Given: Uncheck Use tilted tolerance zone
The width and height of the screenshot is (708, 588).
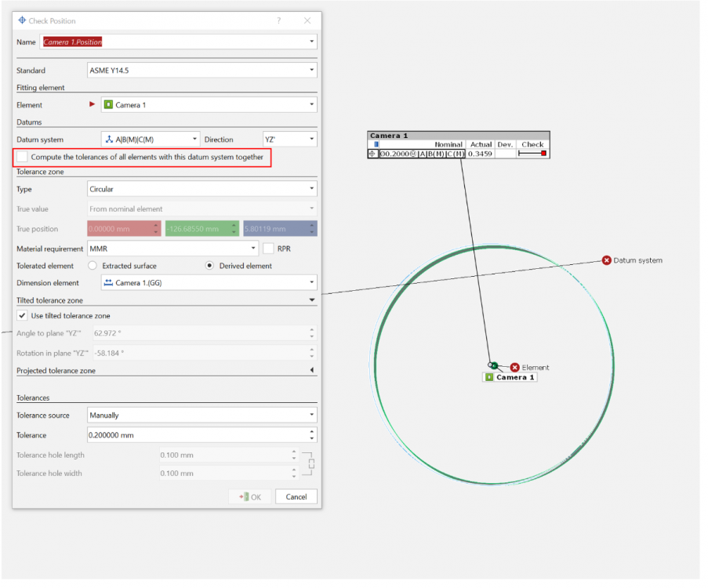Looking at the screenshot, I should pyautogui.click(x=22, y=315).
